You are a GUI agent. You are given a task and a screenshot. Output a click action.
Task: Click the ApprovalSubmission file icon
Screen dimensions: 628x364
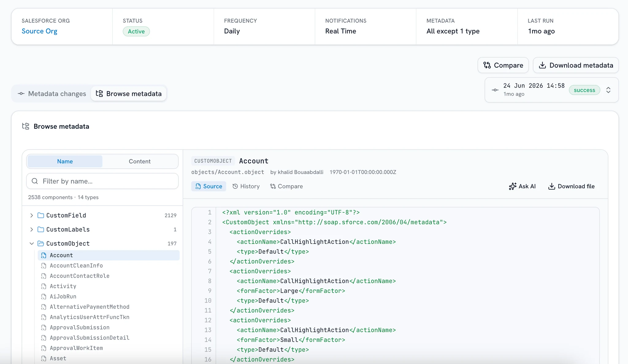tap(44, 328)
